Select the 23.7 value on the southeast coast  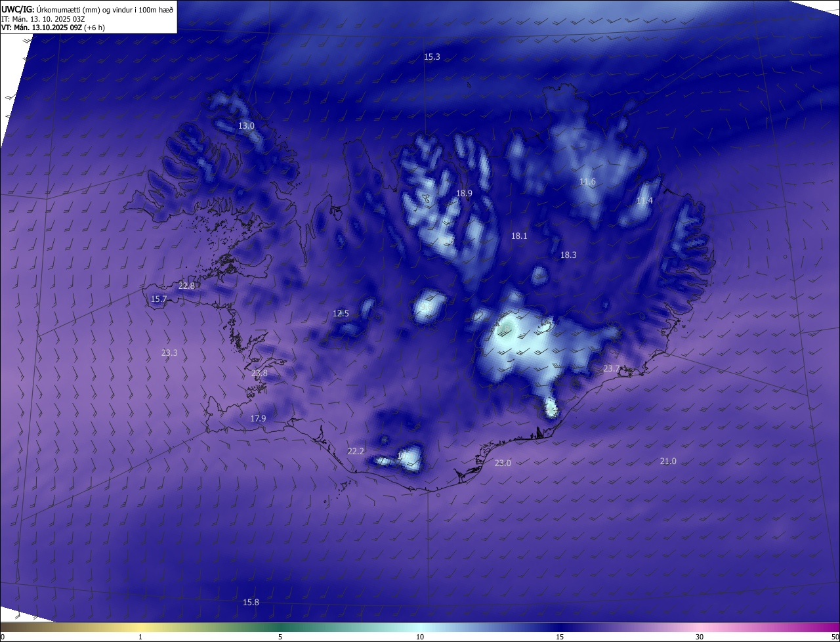click(612, 369)
